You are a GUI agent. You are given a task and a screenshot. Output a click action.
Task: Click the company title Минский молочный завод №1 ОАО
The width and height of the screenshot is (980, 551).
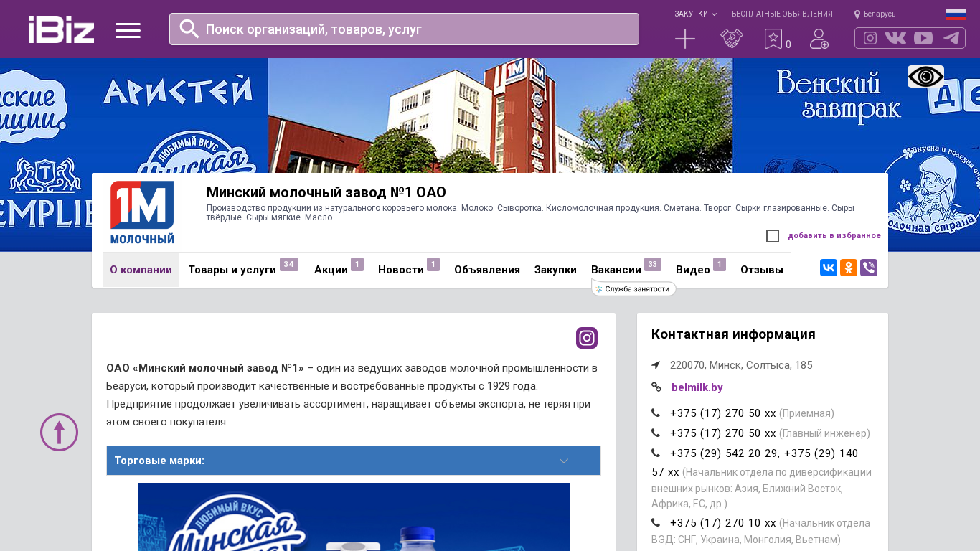point(326,192)
